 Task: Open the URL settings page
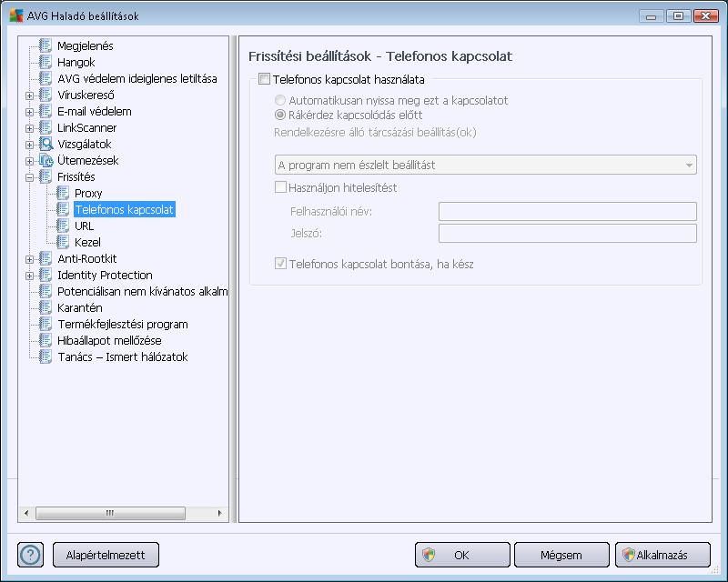(84, 226)
